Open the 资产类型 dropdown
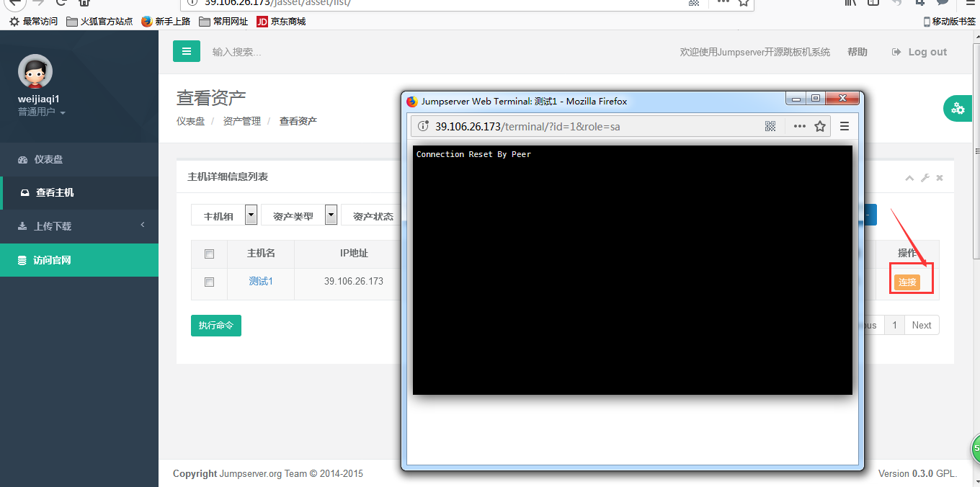The height and width of the screenshot is (487, 980). tap(299, 215)
